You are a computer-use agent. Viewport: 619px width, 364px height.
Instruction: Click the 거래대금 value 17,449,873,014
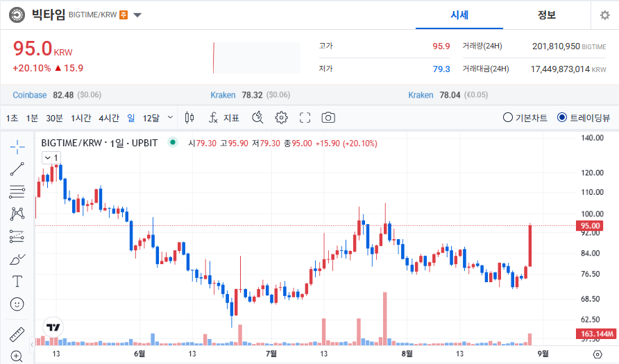560,69
